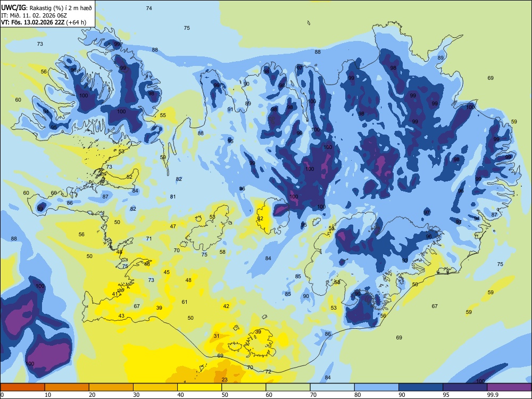Click the humidity value '81' on the map
The image size is (532, 399).
173,196
